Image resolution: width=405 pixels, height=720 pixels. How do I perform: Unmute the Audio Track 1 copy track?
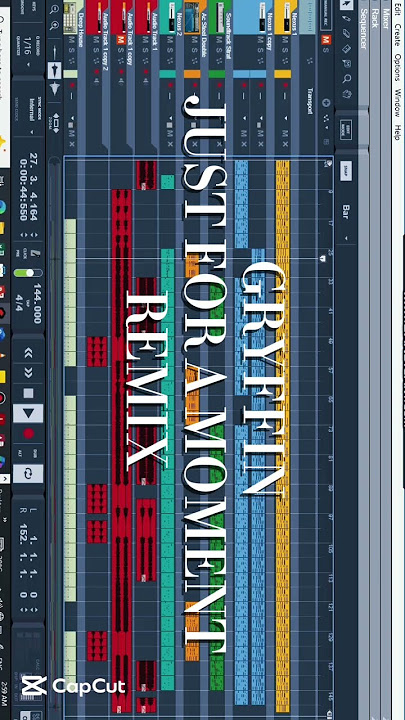[x=121, y=39]
